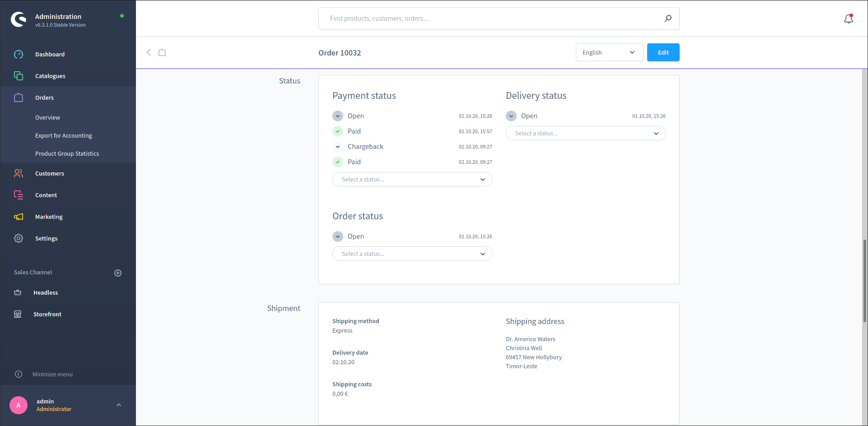Open payment status Select a status dropdown
Screen dimensions: 868x426
(412, 179)
